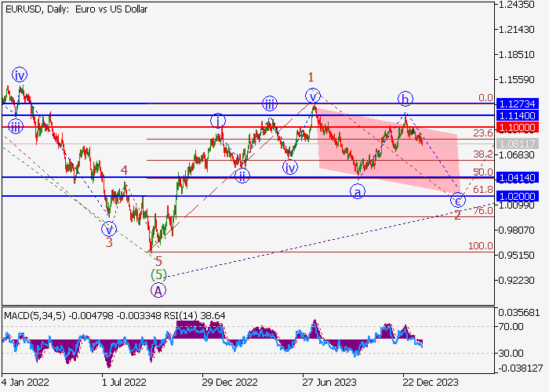549x392 pixels.
Task: Click the 0.95150 price axis label
Action: click(517, 255)
